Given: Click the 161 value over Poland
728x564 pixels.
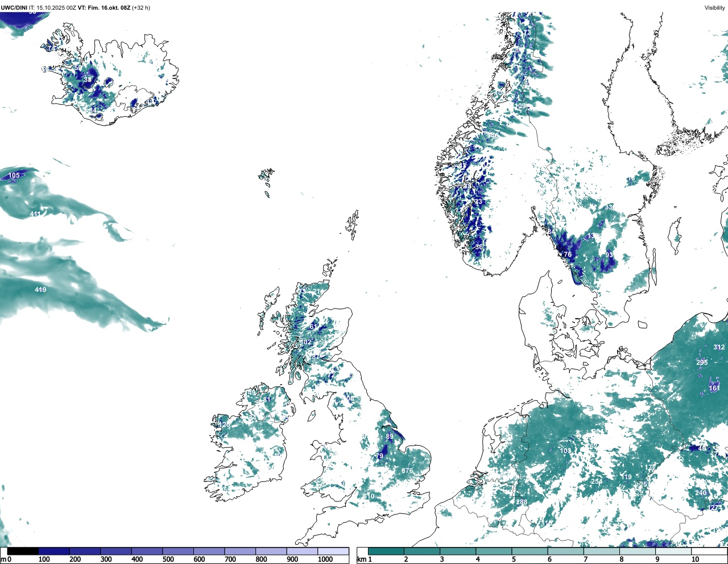Looking at the screenshot, I should point(714,388).
